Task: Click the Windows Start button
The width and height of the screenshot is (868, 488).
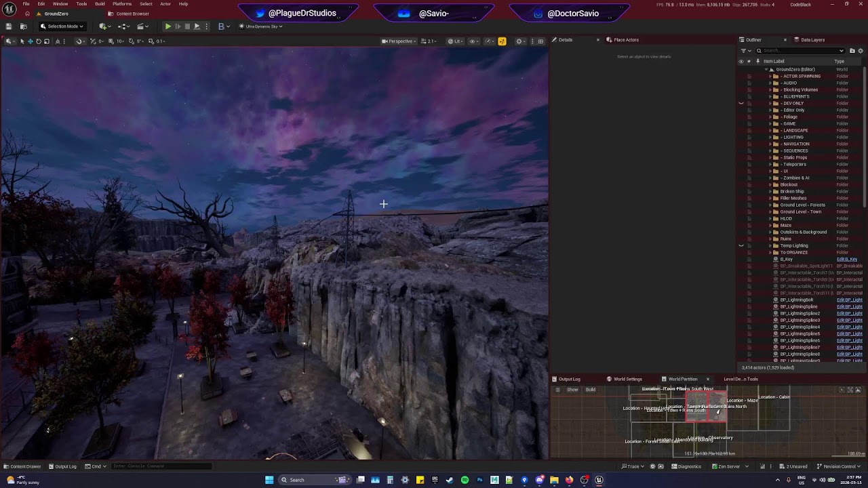Action: pos(269,480)
